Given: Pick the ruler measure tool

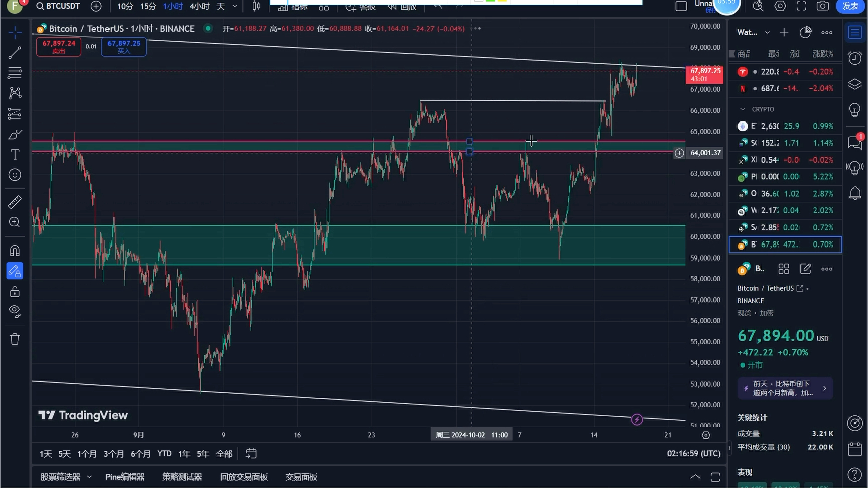Looking at the screenshot, I should (15, 202).
